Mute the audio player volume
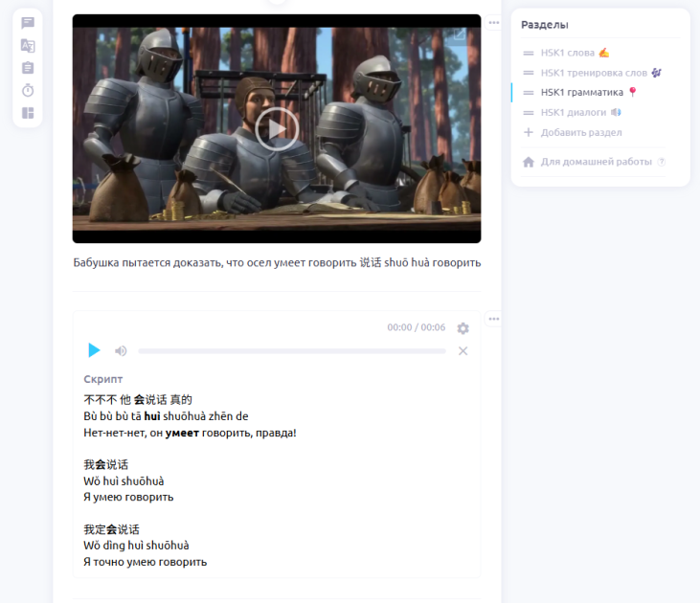Image resolution: width=700 pixels, height=603 pixels. [x=121, y=351]
